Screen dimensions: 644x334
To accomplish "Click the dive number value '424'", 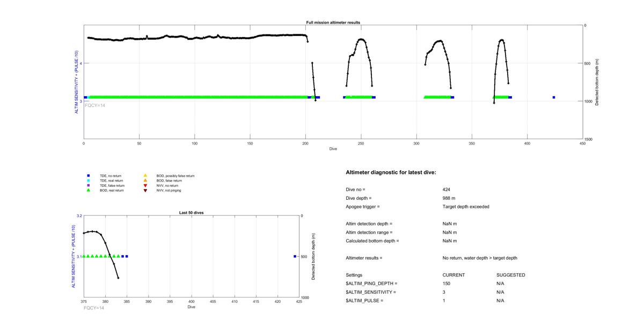I will coord(447,190).
